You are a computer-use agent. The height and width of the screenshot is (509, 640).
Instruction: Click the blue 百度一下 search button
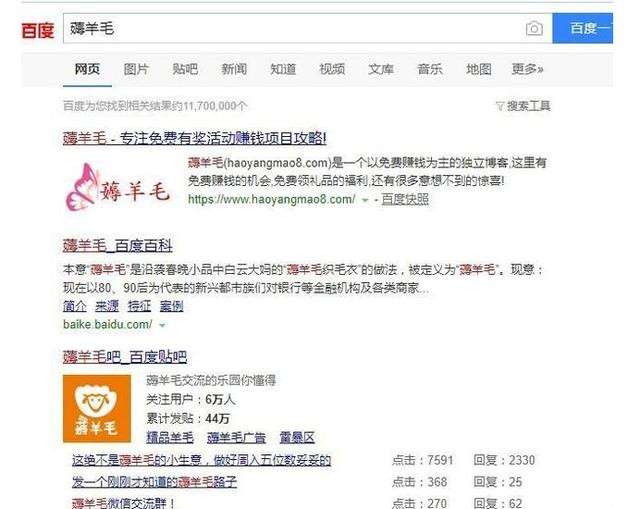(x=582, y=28)
